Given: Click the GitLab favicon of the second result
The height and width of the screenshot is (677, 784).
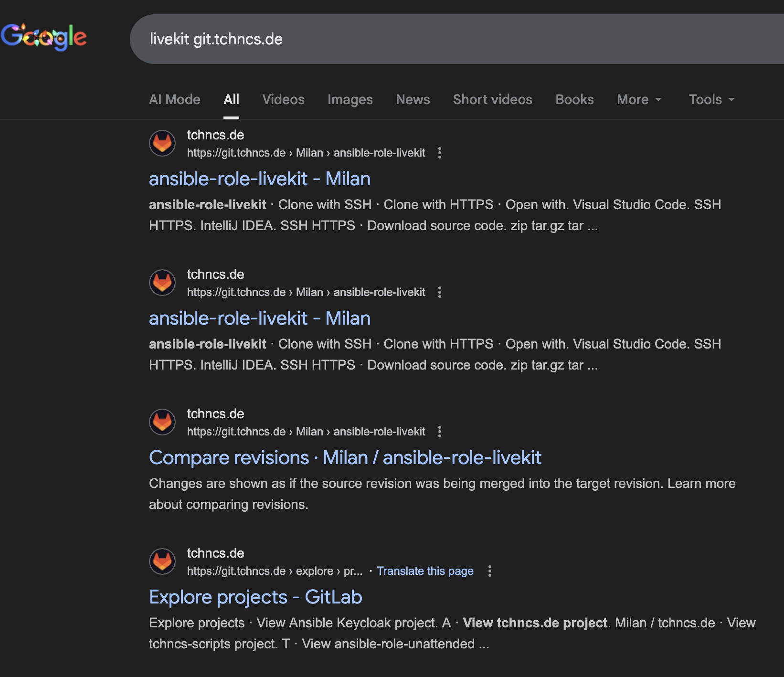Looking at the screenshot, I should coord(162,283).
